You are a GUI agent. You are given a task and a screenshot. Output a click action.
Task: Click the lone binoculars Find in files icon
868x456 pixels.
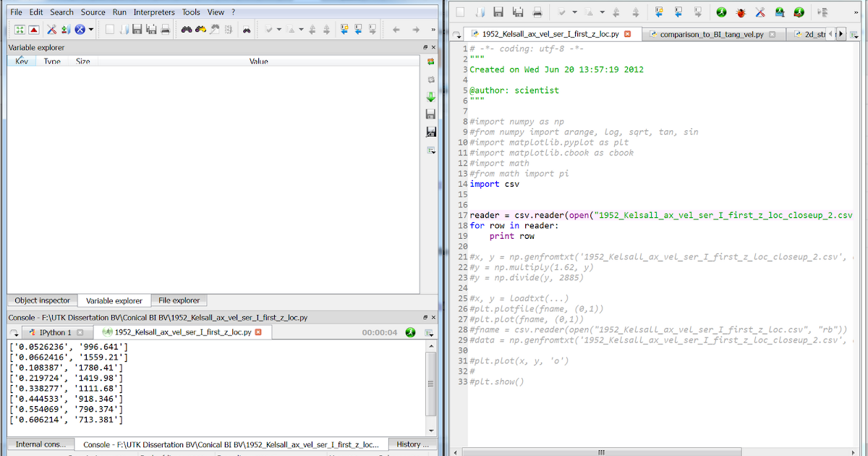click(x=246, y=29)
